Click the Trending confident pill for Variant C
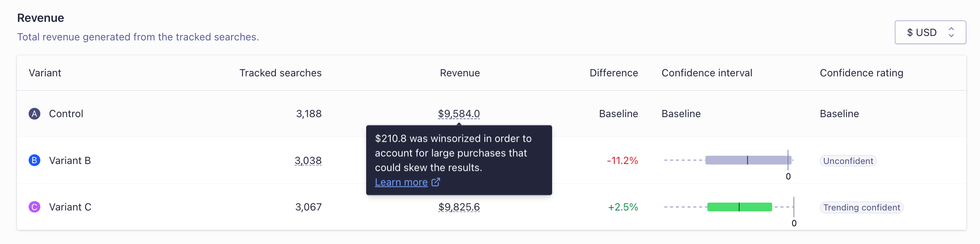Viewport: 980px width, 244px height. (x=861, y=207)
